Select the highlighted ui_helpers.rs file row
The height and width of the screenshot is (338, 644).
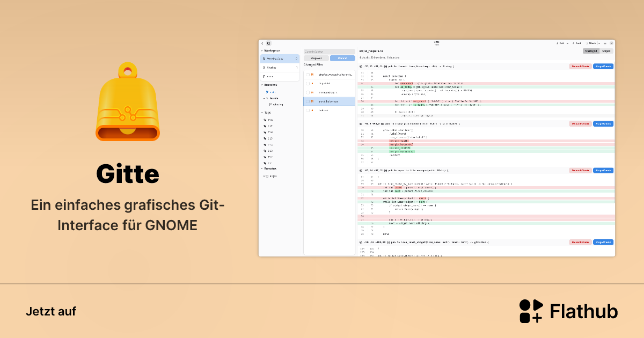tap(330, 101)
